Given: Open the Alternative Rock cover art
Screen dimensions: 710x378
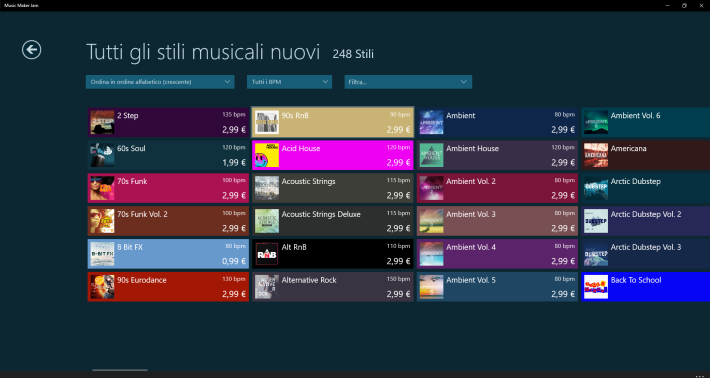Looking at the screenshot, I should [267, 287].
